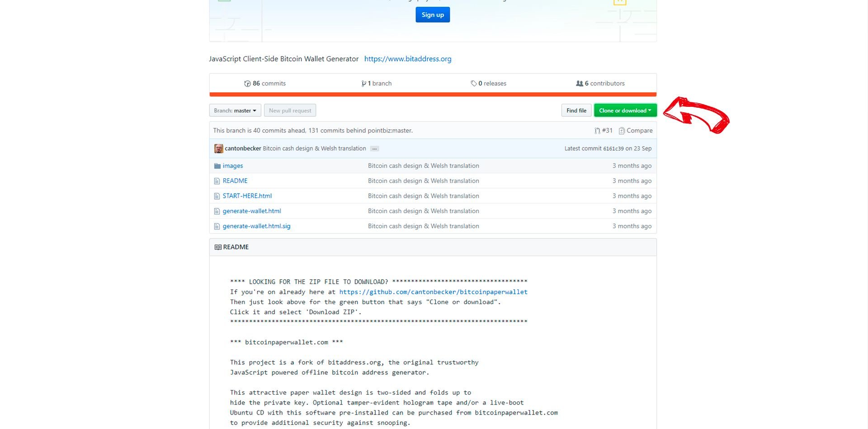Click the generate-wallet.html.sig file icon
Image resolution: width=868 pixels, height=429 pixels.
217,226
